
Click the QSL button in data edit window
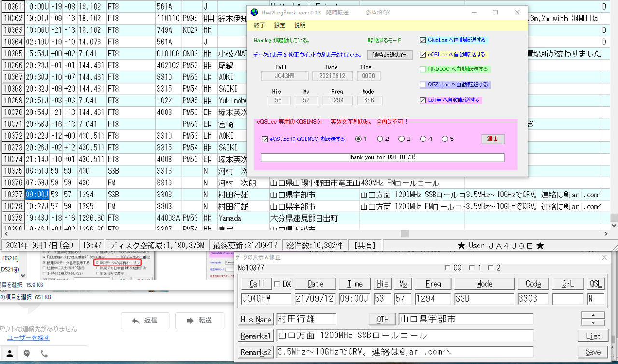595,284
